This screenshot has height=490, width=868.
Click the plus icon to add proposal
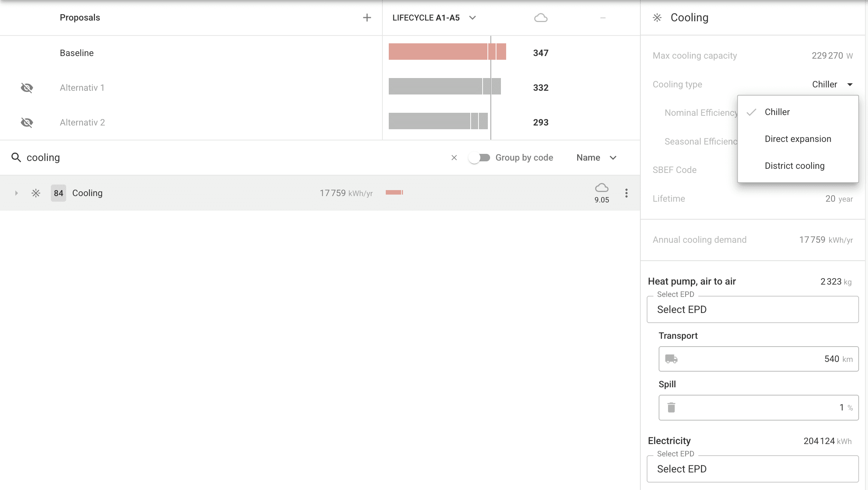tap(367, 18)
